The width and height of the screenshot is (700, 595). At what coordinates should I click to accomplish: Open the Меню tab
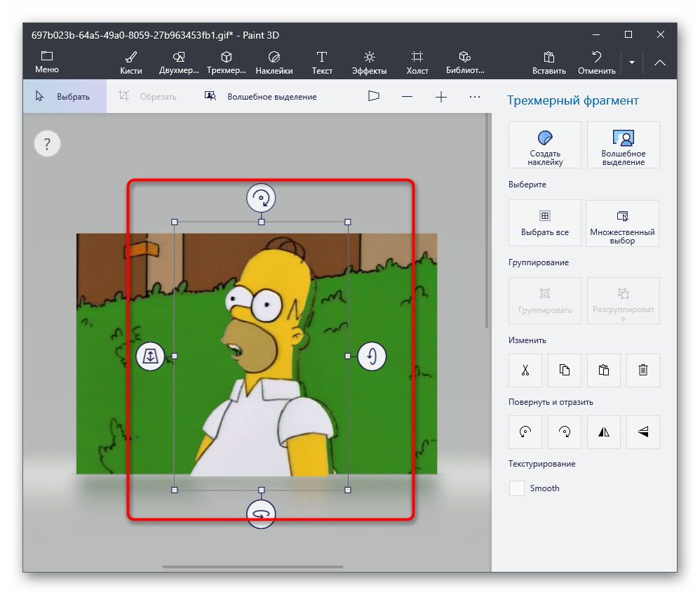tap(47, 62)
